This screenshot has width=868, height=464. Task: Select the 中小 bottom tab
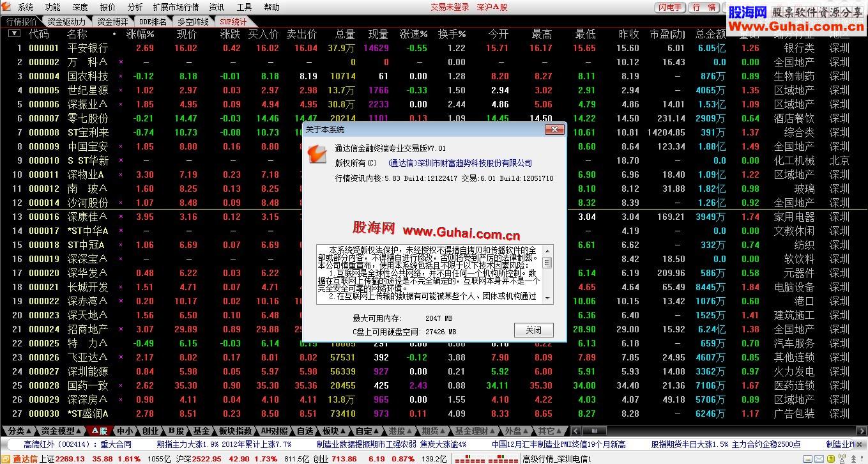[x=125, y=431]
